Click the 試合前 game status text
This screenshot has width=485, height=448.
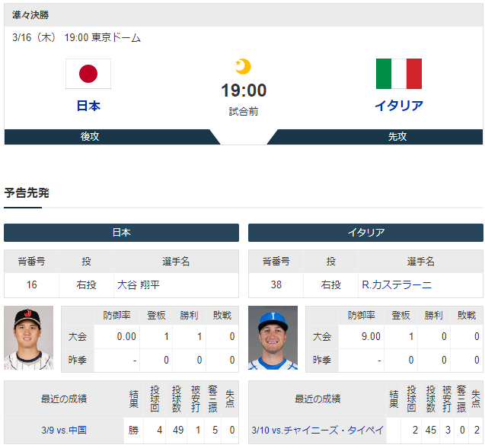(244, 111)
